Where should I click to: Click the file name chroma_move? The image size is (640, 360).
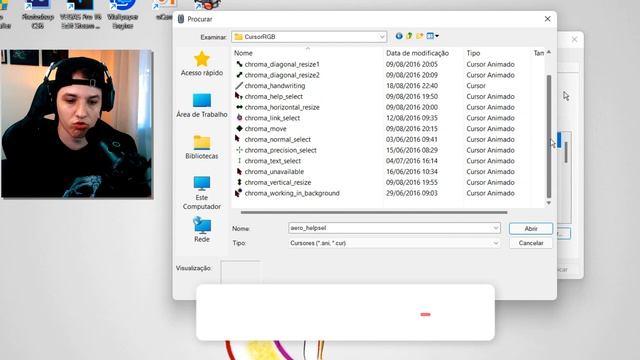pos(265,129)
